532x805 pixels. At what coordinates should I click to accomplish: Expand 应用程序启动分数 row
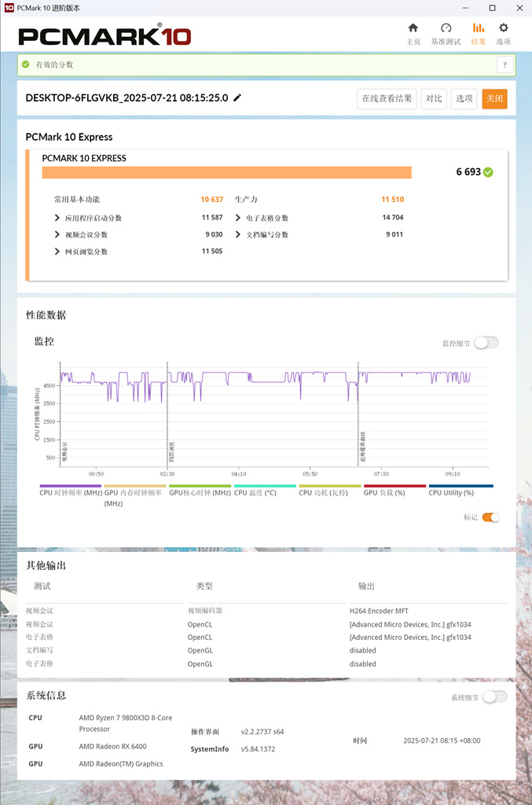pyautogui.click(x=57, y=218)
